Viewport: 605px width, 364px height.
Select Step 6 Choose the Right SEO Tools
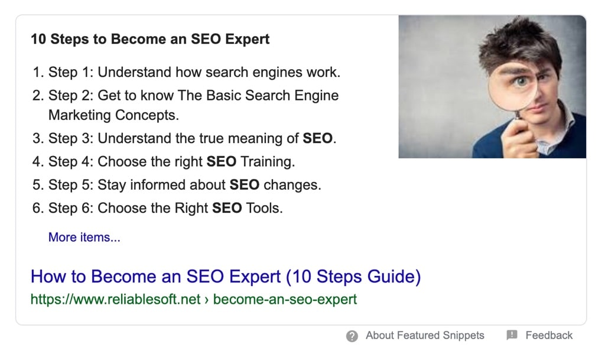tap(165, 208)
